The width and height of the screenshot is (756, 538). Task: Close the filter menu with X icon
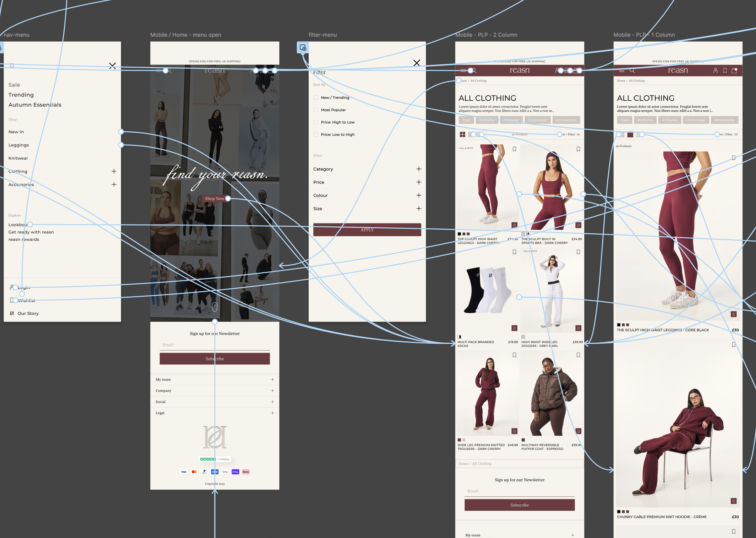pos(417,63)
